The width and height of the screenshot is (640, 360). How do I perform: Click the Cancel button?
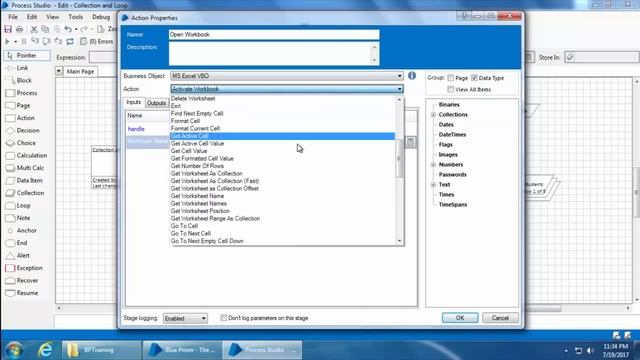500,318
